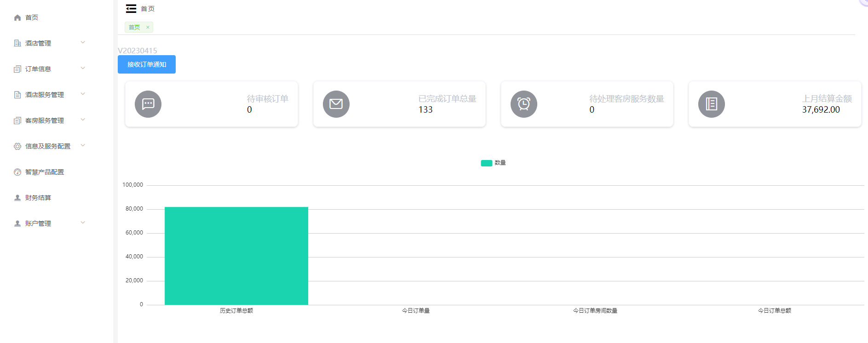Click the 接收订单通知 button
The width and height of the screenshot is (868, 343).
point(147,64)
